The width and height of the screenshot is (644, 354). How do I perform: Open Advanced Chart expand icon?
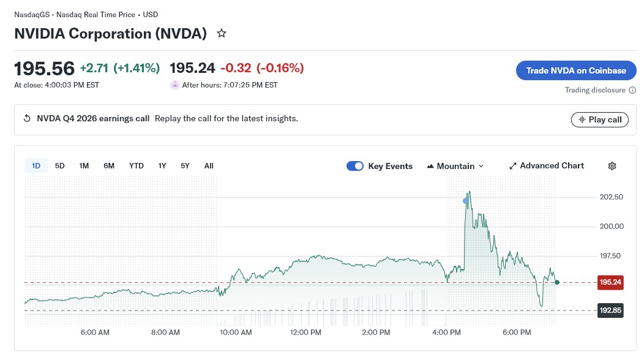pyautogui.click(x=513, y=166)
